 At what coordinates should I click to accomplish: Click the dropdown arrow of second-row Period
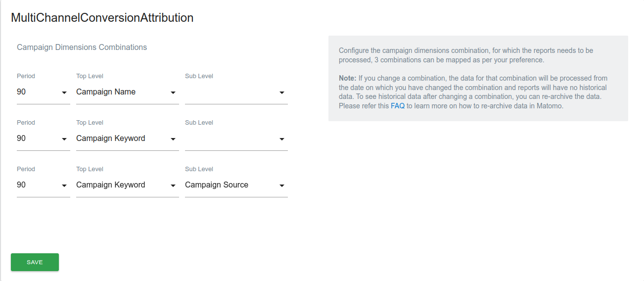tap(64, 139)
